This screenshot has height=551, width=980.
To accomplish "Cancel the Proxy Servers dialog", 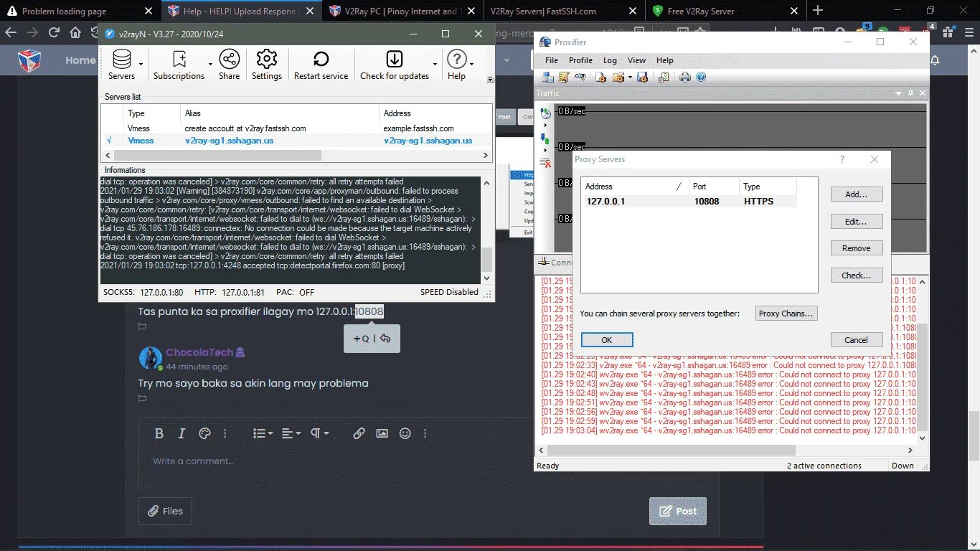I will point(857,340).
